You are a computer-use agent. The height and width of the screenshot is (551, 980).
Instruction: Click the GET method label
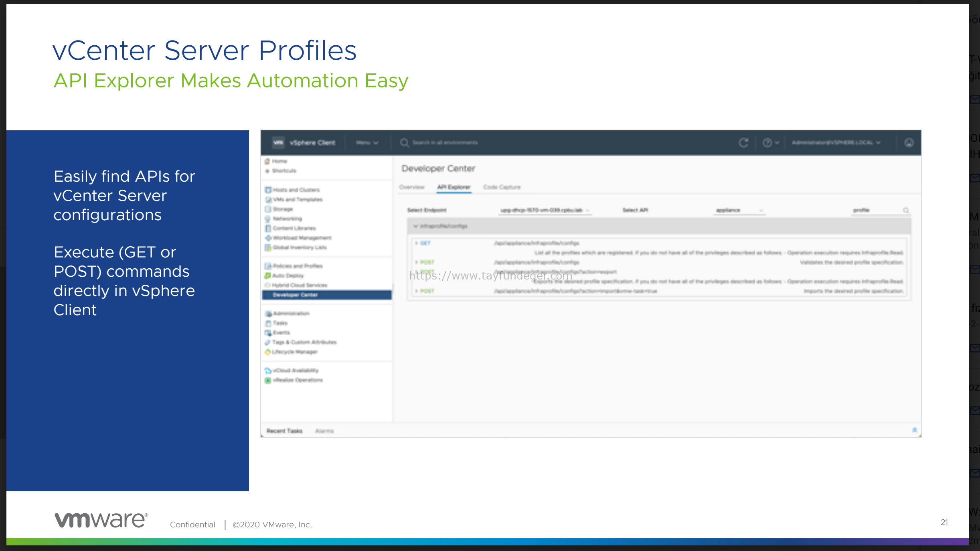click(x=425, y=243)
